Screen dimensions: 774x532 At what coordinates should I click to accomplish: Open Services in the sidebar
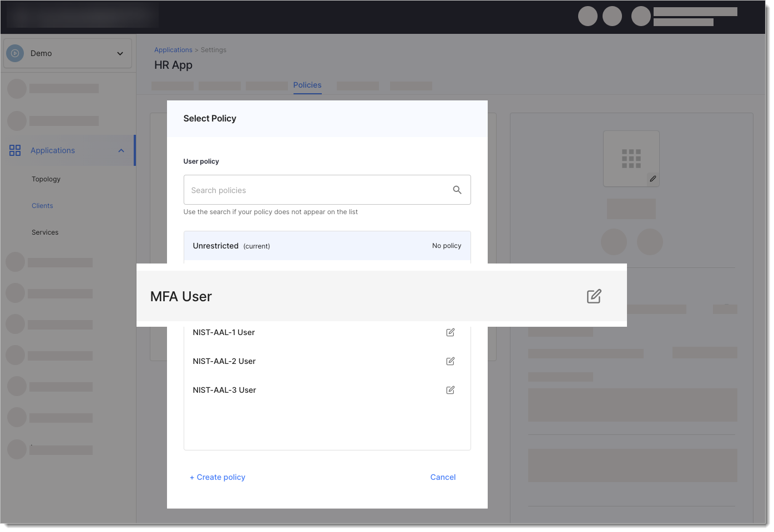click(45, 232)
